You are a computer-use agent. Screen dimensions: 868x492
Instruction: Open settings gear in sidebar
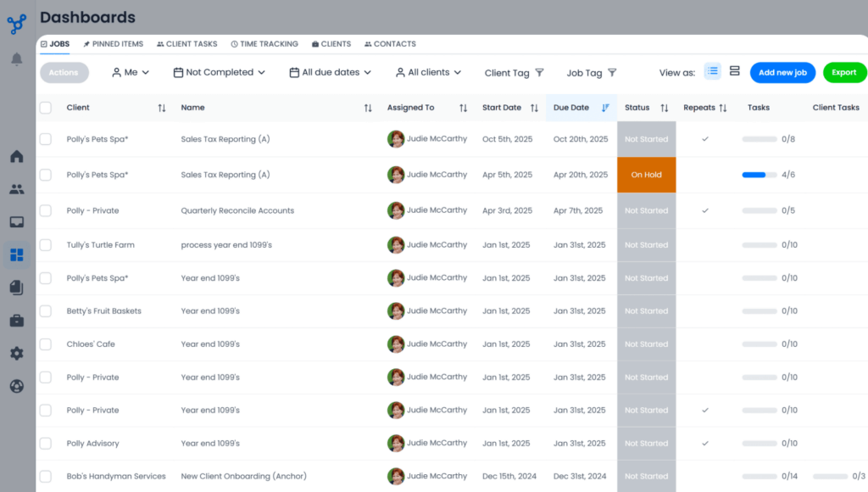(17, 354)
